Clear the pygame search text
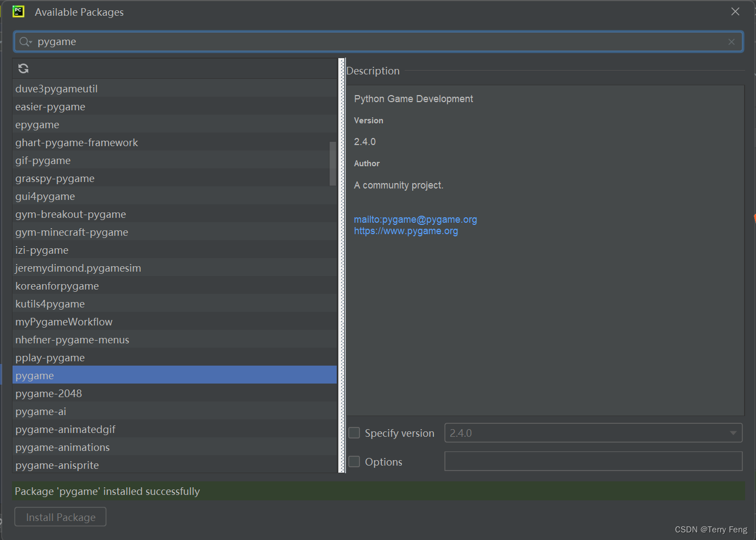Viewport: 756px width, 540px height. (732, 42)
